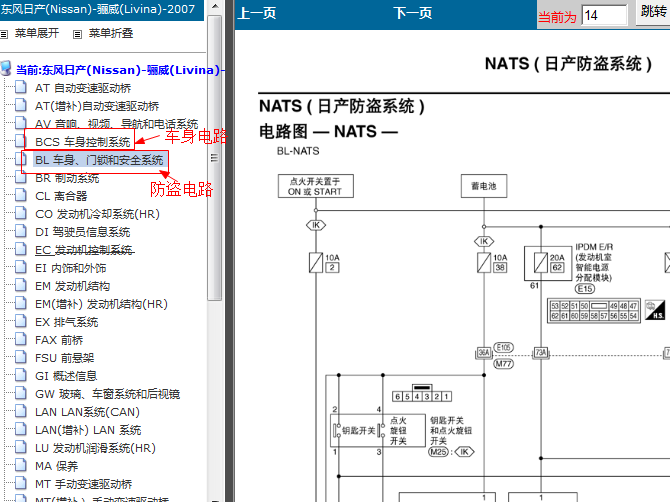
Task: Click the document icon for CO 发动机冷却系统(HR)
Action: pyautogui.click(x=21, y=213)
